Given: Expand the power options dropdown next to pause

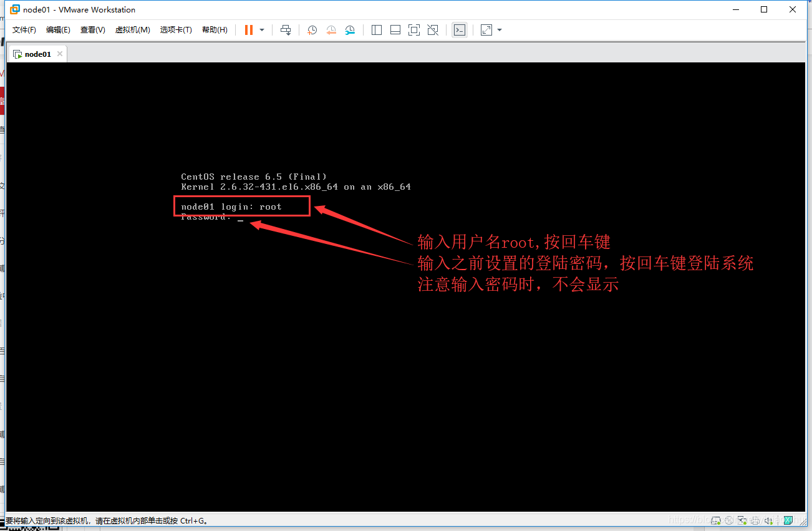Looking at the screenshot, I should click(x=262, y=30).
